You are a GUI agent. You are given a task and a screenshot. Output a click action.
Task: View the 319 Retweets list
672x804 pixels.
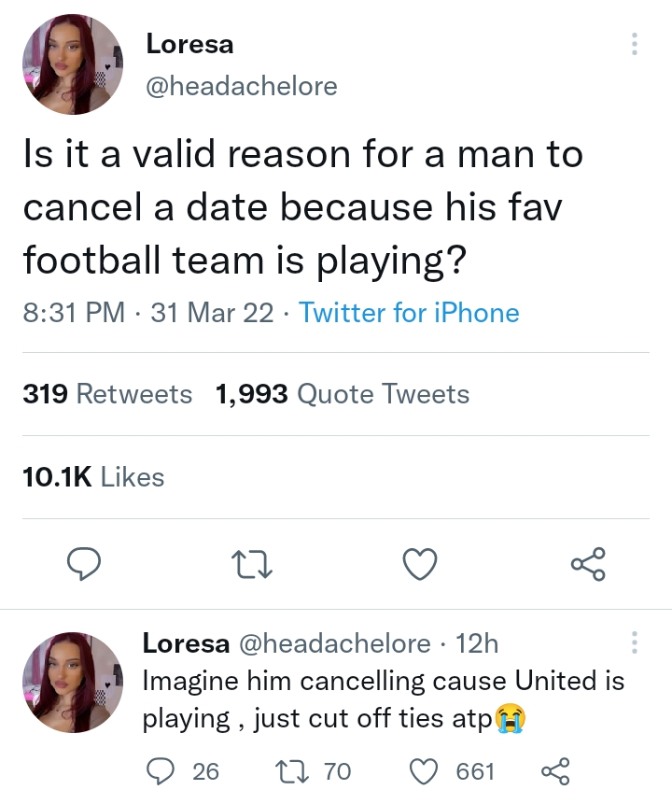pos(107,394)
